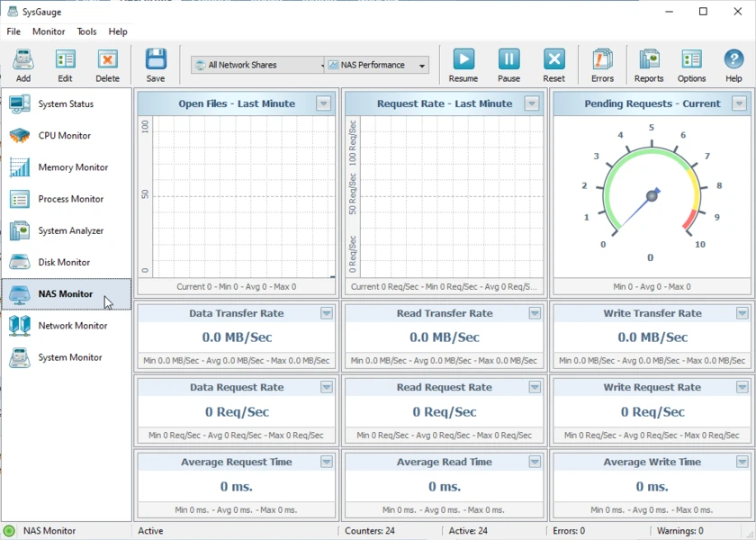Expand the Pending Requests panel dropdown
The width and height of the screenshot is (756, 540).
coord(739,103)
